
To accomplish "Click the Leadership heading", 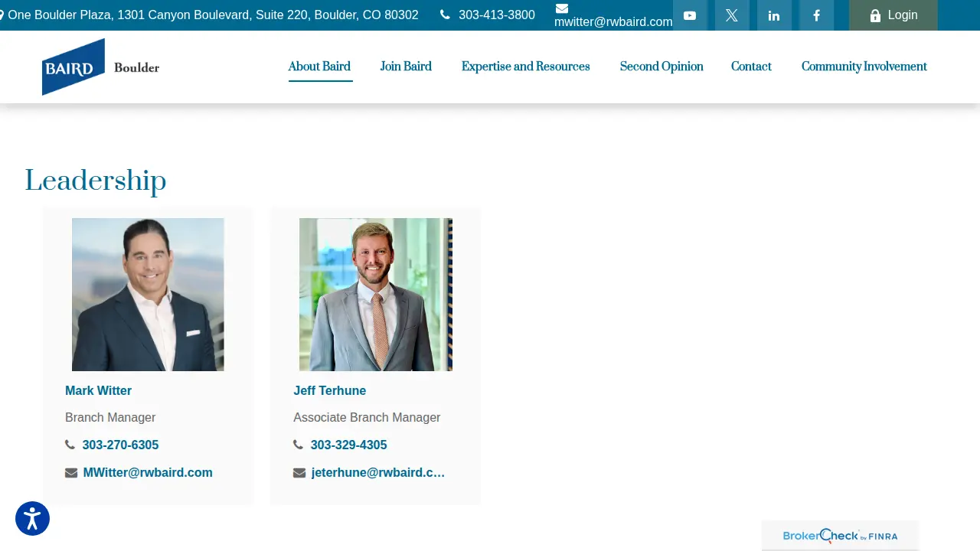I will click(95, 181).
